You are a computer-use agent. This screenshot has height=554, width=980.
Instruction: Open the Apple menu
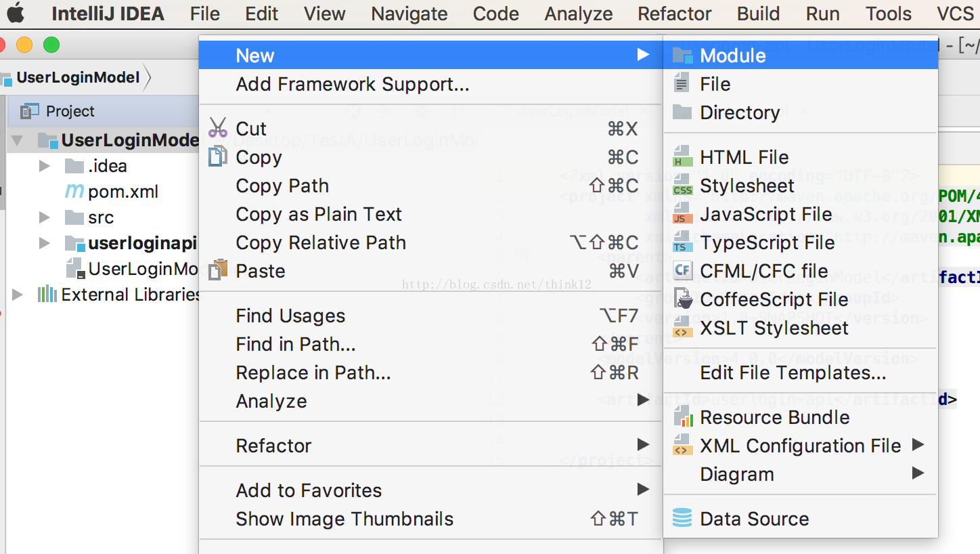pyautogui.click(x=16, y=13)
